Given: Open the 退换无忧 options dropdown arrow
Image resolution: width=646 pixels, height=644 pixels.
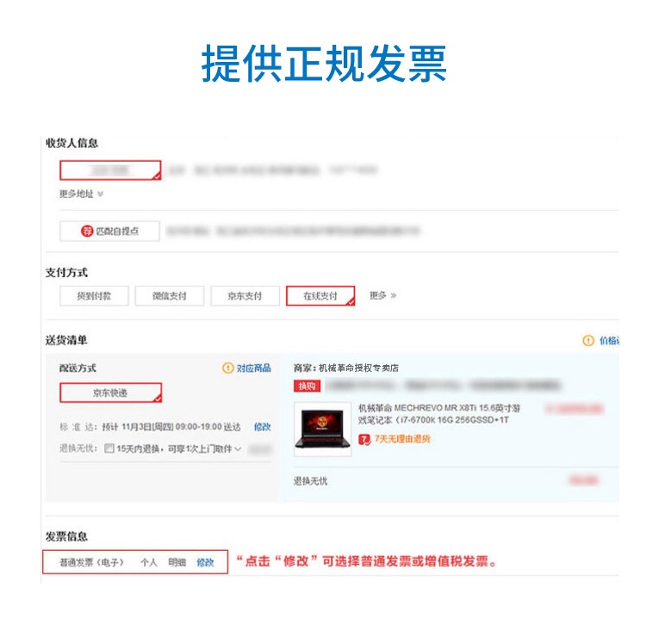Looking at the screenshot, I should [238, 449].
